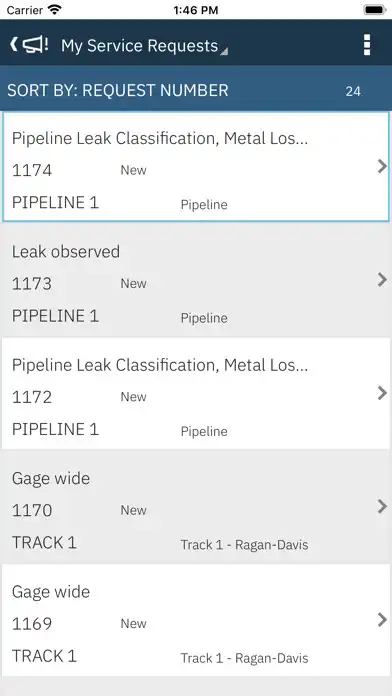Open the three-dot overflow menu
The width and height of the screenshot is (392, 696).
click(367, 45)
